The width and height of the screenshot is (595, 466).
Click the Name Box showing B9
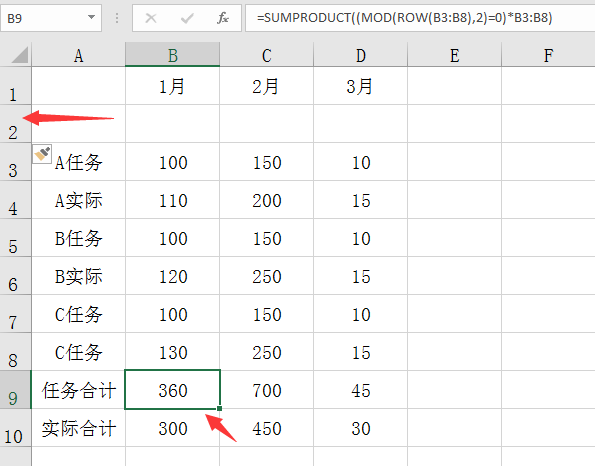51,18
